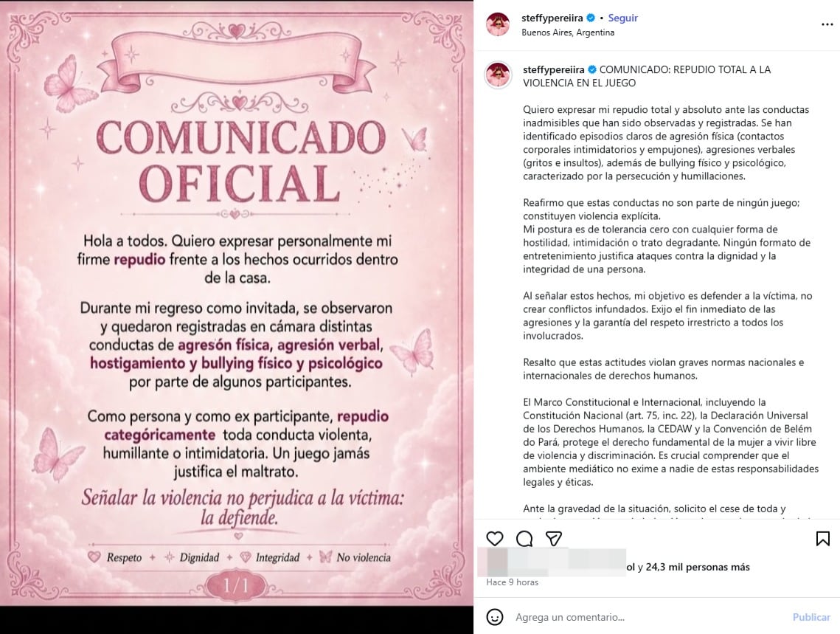This screenshot has width=840, height=634.
Task: Click the Publicar button
Action: (811, 617)
